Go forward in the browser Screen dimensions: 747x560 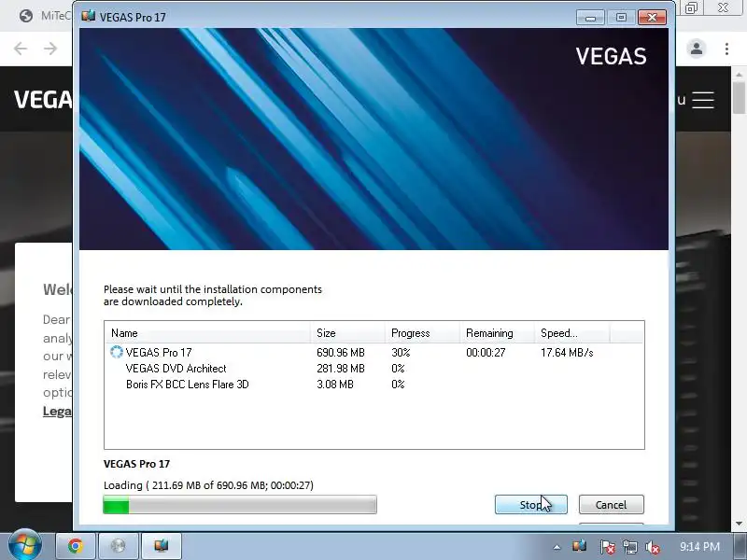click(x=50, y=49)
